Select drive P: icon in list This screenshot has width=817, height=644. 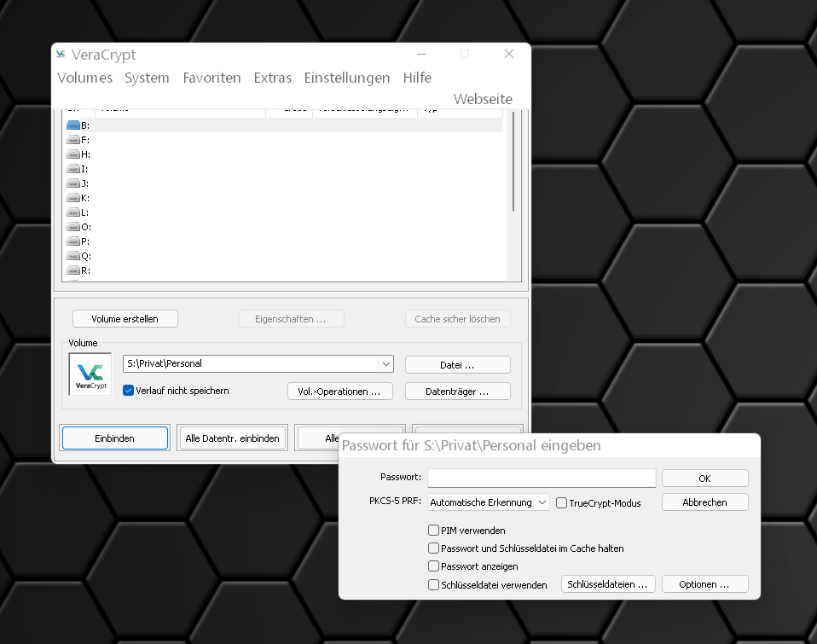coord(73,241)
